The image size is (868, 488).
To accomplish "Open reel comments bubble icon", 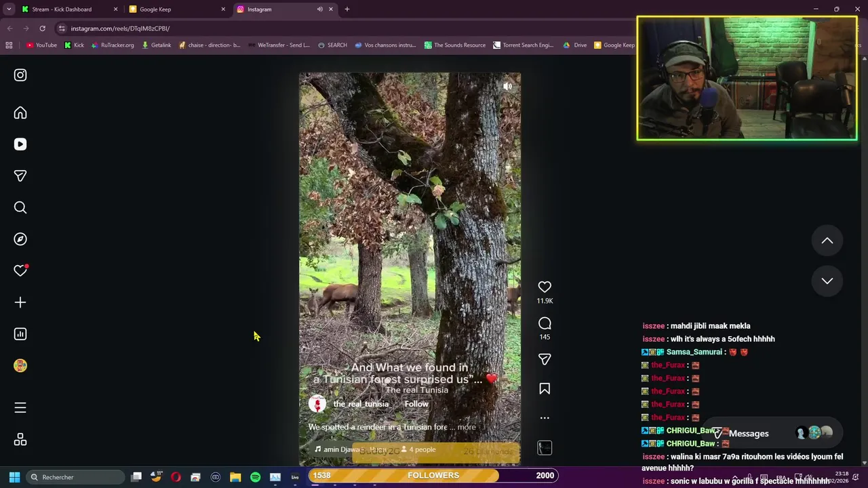I will click(545, 323).
